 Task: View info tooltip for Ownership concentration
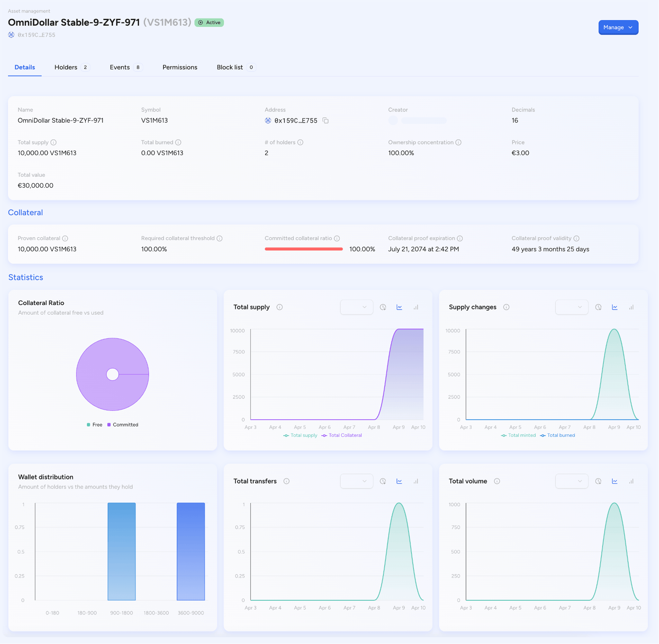pyautogui.click(x=458, y=142)
